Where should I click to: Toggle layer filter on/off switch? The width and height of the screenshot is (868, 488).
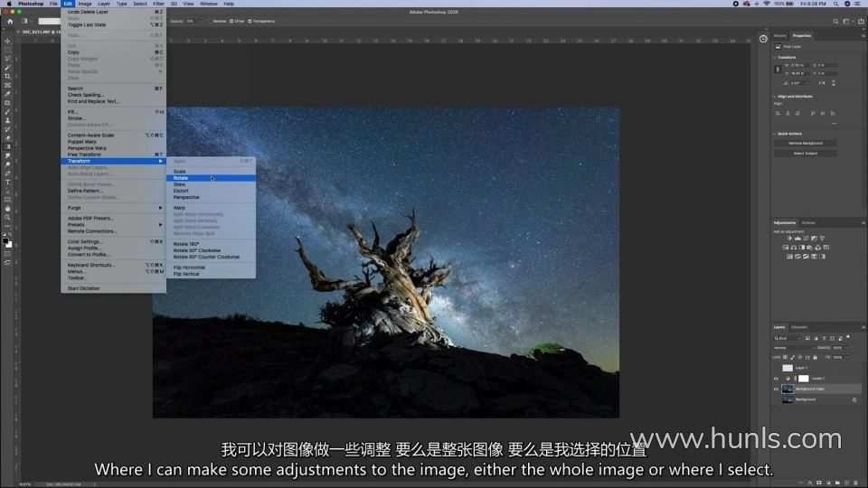coord(847,337)
